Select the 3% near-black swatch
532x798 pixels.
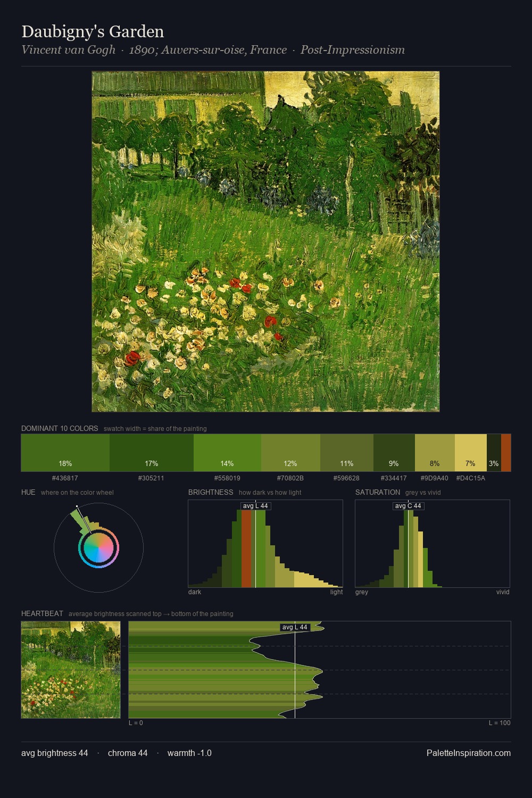[x=494, y=453]
